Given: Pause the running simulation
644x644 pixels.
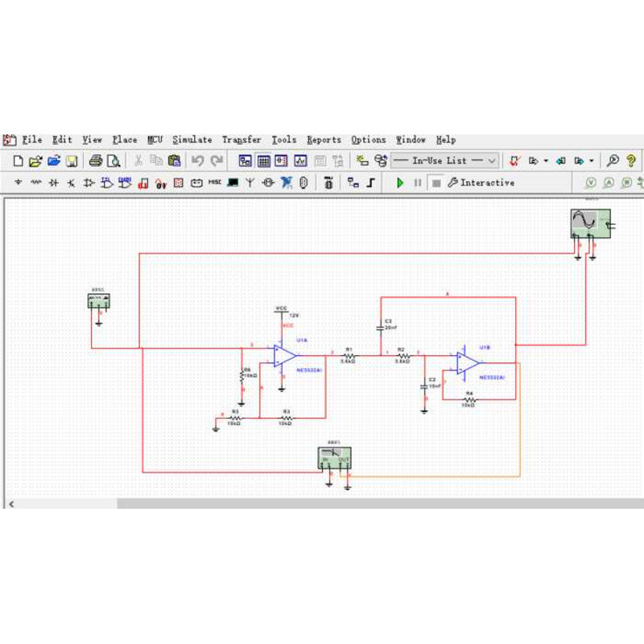Looking at the screenshot, I should click(x=418, y=183).
